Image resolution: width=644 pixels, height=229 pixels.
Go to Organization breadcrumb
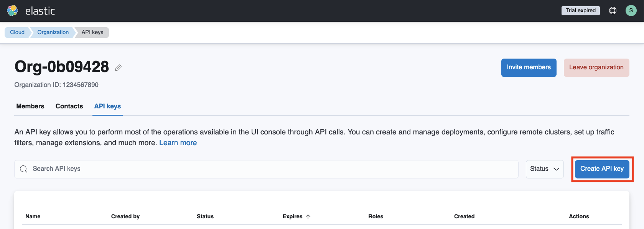(x=53, y=32)
